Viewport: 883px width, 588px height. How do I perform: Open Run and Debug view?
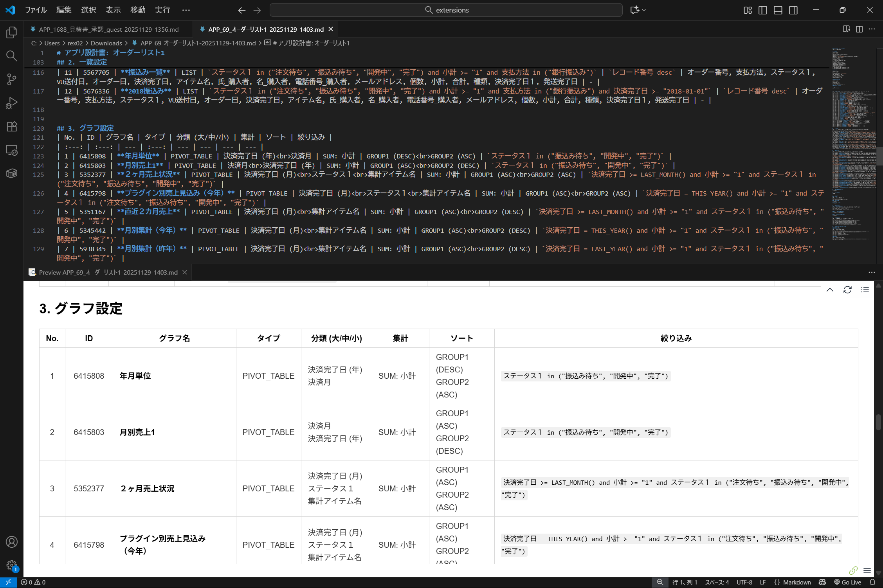point(12,103)
